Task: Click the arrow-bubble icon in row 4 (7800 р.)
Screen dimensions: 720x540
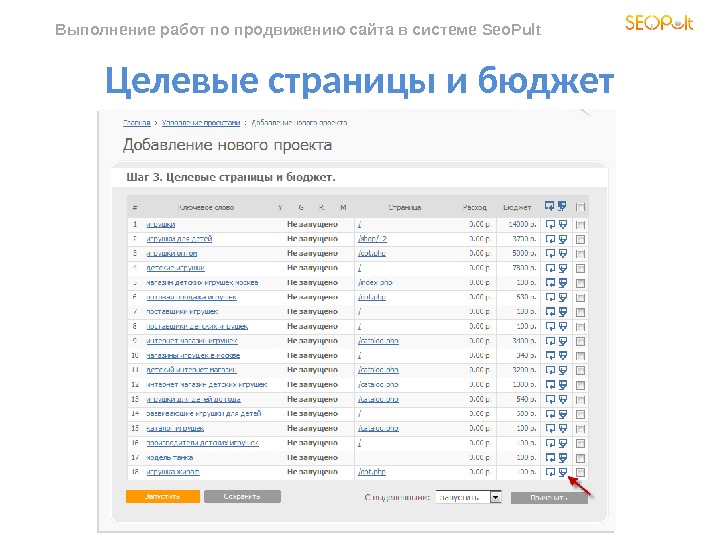Action: [550, 268]
